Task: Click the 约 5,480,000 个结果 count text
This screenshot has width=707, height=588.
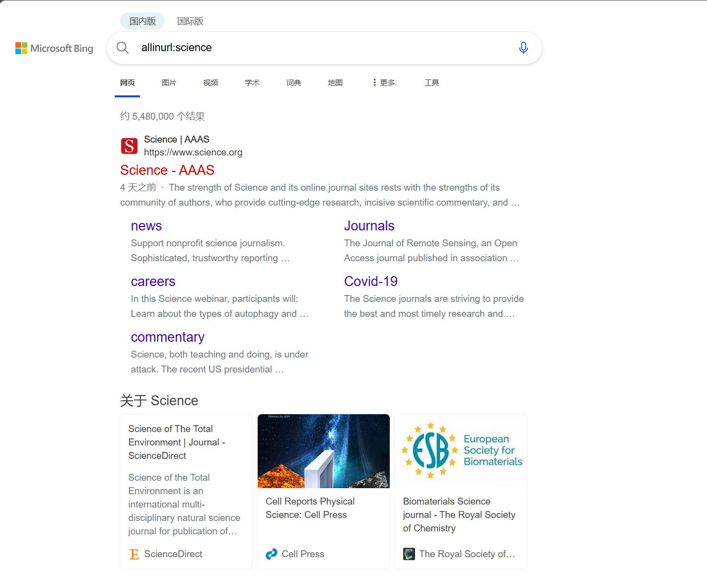Action: [x=162, y=116]
